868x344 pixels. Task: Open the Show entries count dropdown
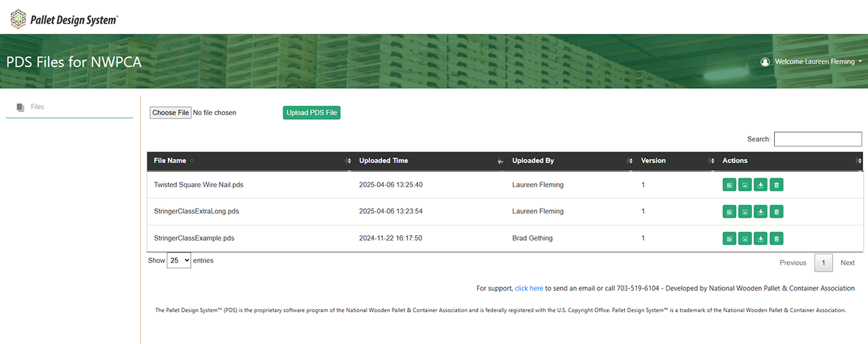coord(178,261)
